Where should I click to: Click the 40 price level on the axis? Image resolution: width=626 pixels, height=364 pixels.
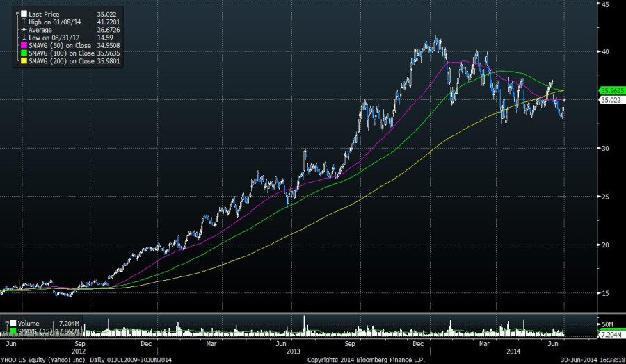pos(606,52)
